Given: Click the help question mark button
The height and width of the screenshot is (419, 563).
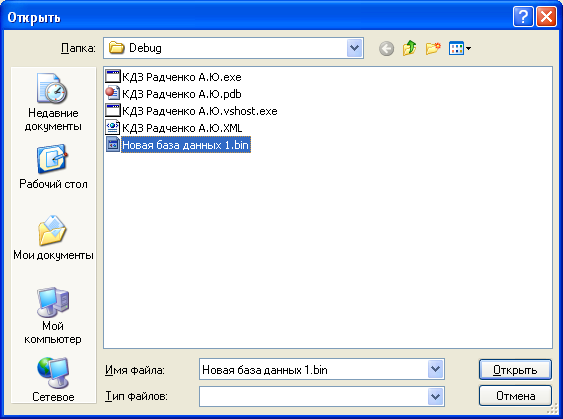Looking at the screenshot, I should point(523,17).
